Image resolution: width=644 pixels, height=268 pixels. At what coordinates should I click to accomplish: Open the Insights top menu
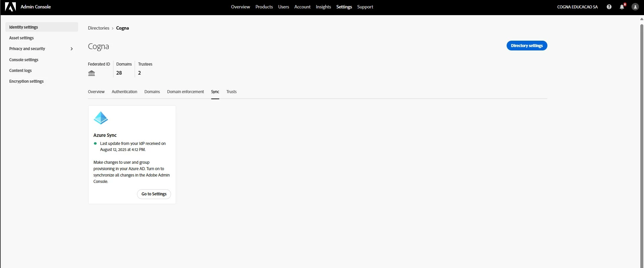pyautogui.click(x=323, y=7)
